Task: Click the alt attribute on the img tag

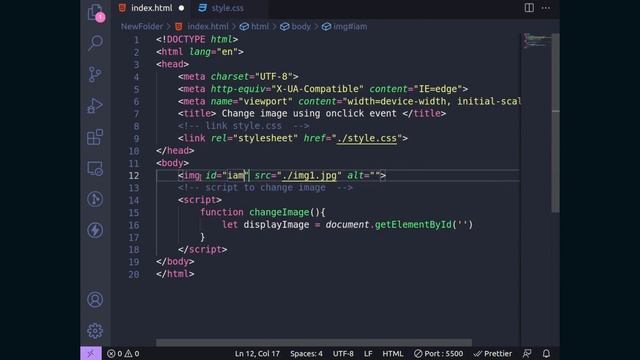Action: (x=364, y=176)
